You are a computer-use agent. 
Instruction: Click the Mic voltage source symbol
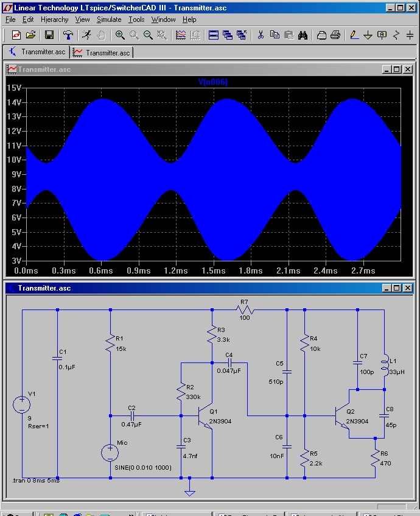coord(110,453)
